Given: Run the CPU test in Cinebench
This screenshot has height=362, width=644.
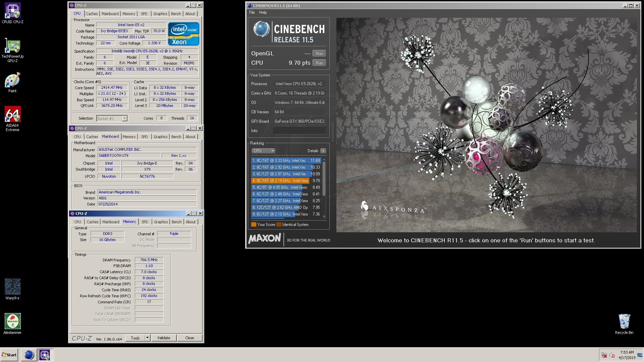Looking at the screenshot, I should [319, 63].
